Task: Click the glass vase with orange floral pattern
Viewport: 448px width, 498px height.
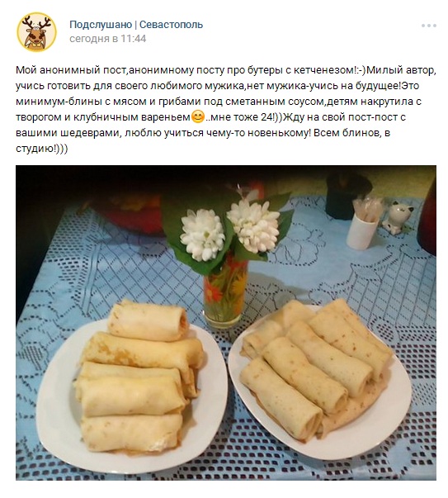Action: [x=225, y=292]
